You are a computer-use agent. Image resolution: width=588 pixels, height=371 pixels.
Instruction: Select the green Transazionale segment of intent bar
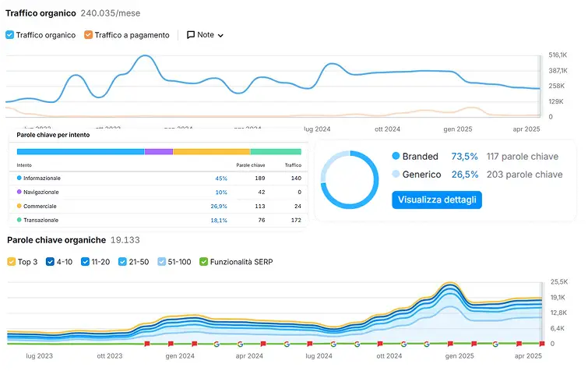[276, 151]
